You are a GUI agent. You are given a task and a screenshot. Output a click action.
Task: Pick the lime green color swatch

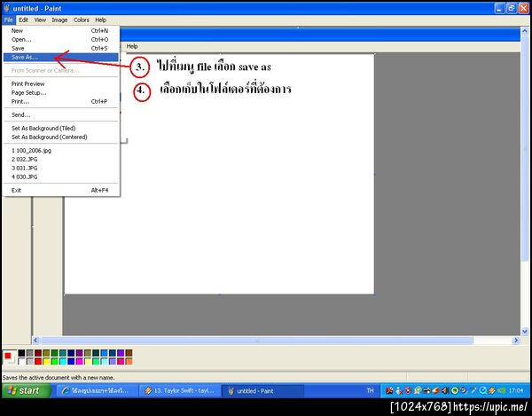(55, 361)
